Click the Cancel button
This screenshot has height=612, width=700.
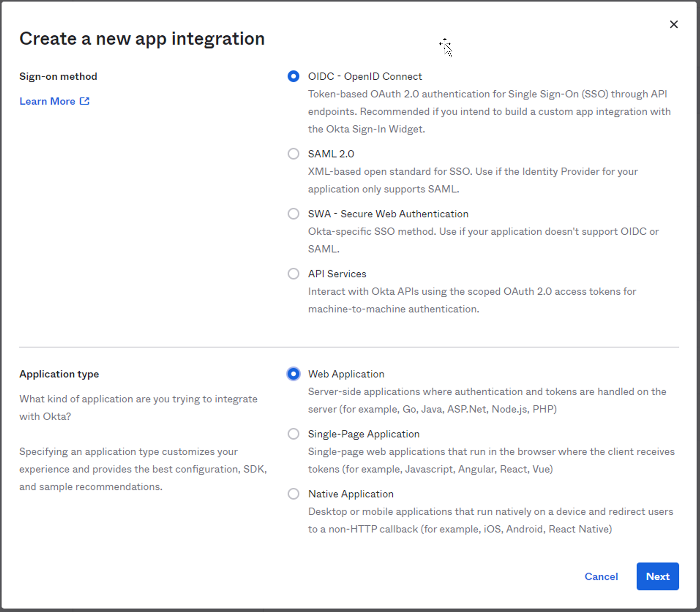coord(601,577)
